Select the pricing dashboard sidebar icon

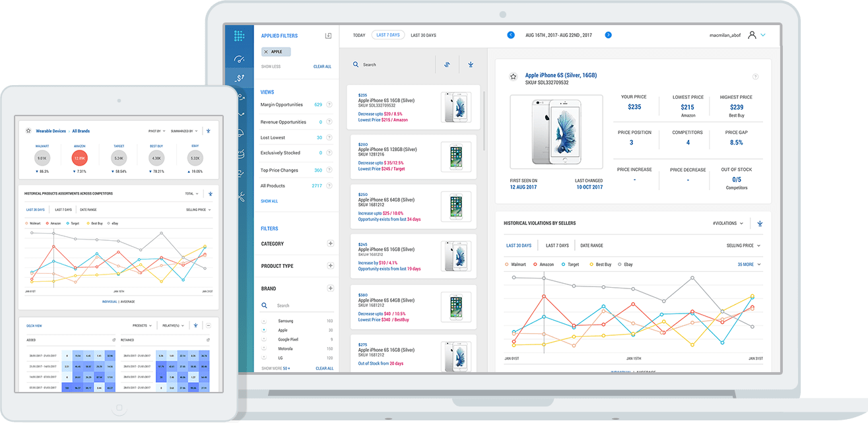(x=240, y=77)
